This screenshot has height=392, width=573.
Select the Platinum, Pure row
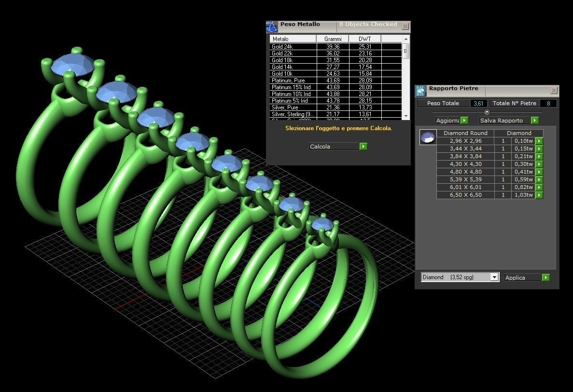tap(336, 81)
